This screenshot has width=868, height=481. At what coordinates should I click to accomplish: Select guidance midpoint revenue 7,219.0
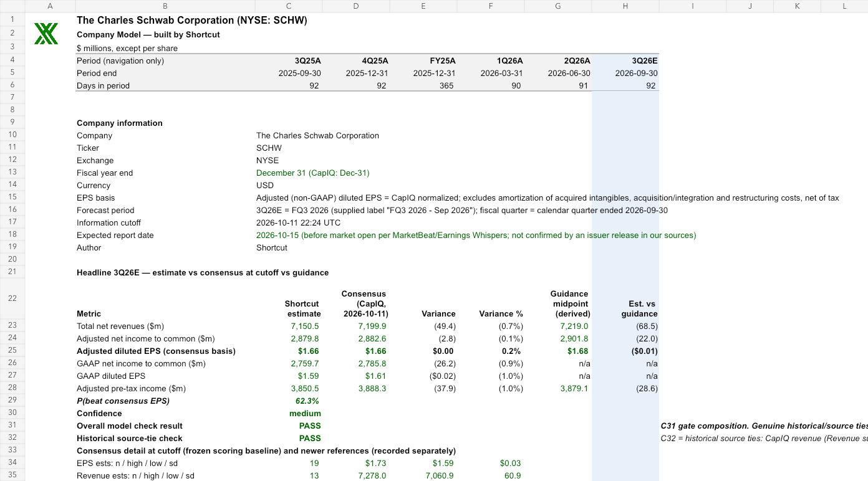(574, 326)
